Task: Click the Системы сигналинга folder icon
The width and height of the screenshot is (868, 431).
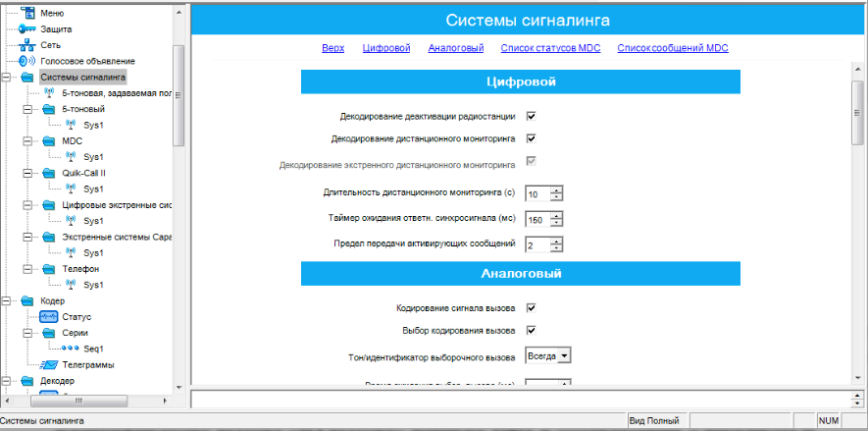Action: [27, 77]
